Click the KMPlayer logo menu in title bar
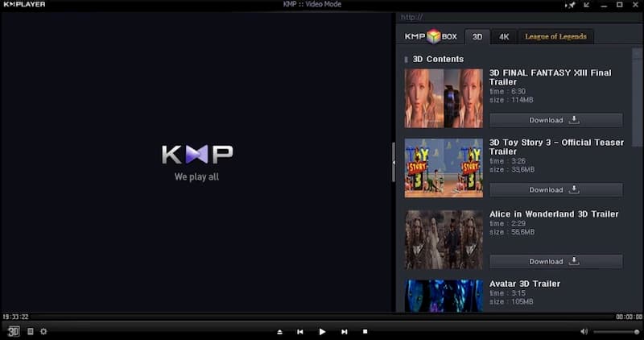Screen dimensions: 644x340 [x=25, y=5]
